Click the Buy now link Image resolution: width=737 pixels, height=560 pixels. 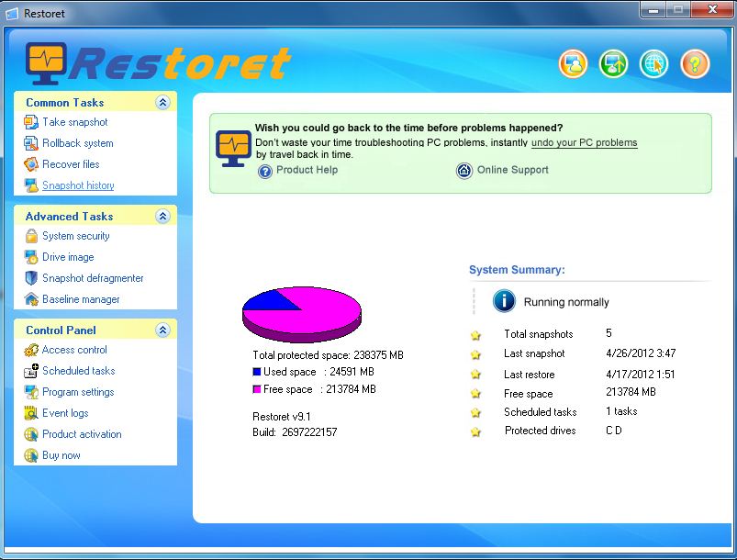point(61,455)
